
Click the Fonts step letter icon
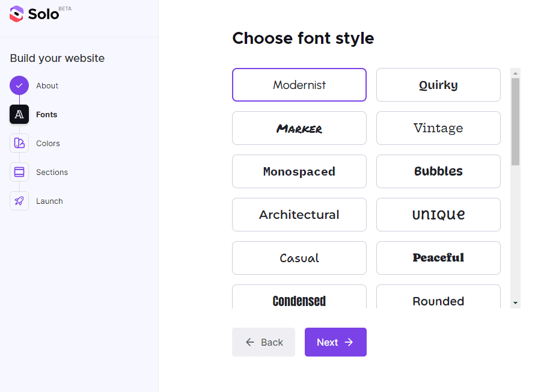[x=19, y=114]
